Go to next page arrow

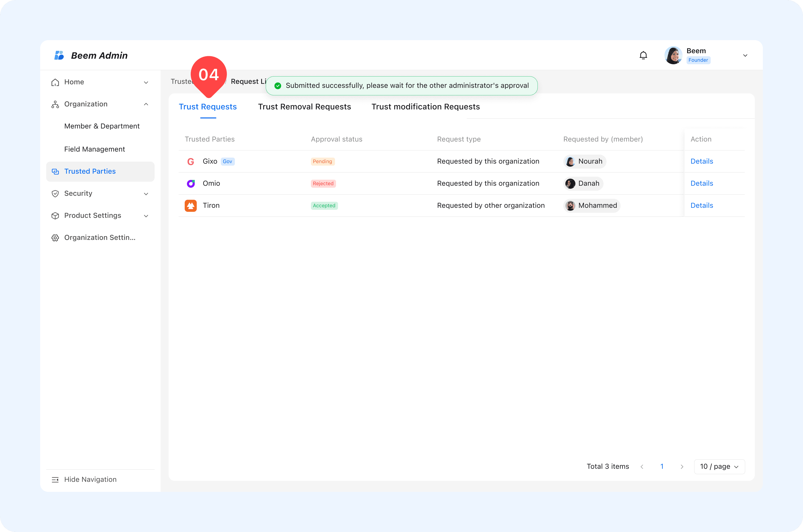682,467
